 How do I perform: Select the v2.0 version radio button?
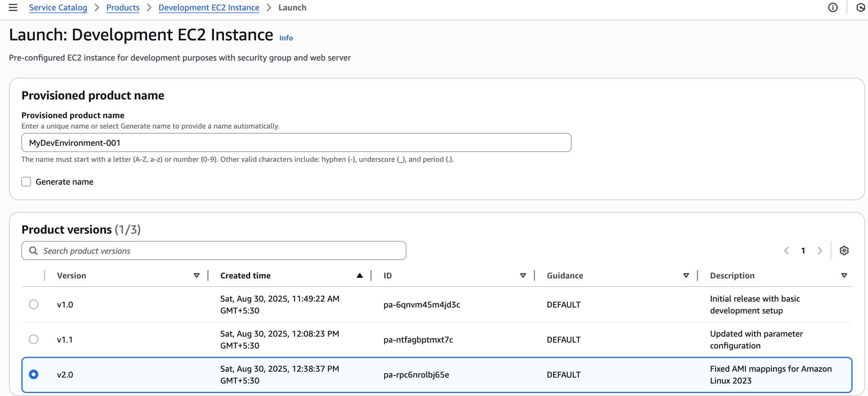tap(34, 374)
